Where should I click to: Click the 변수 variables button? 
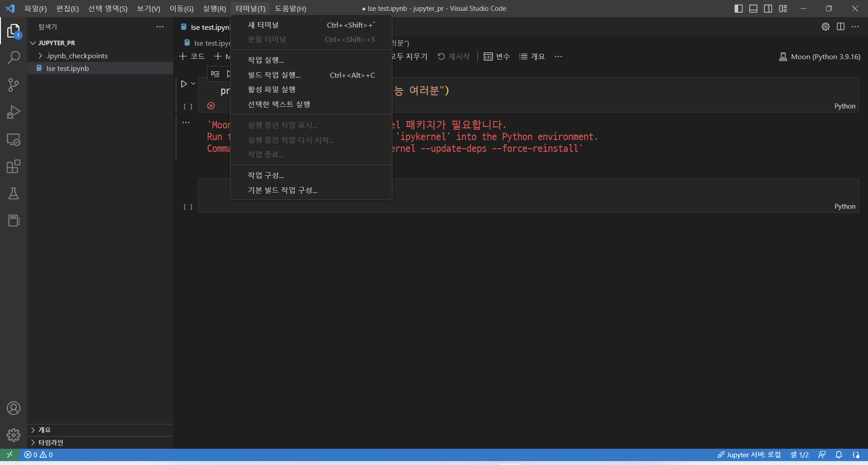pos(497,56)
